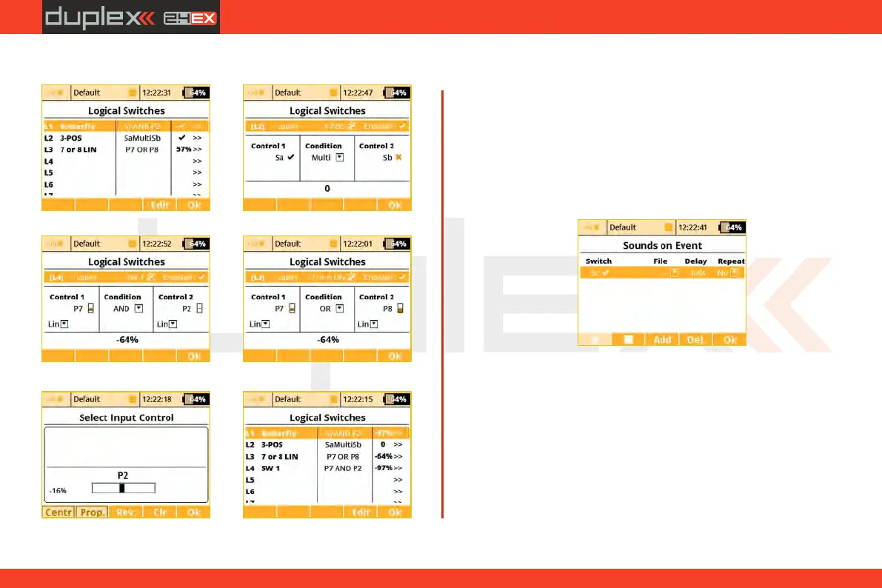The image size is (882, 588).
Task: Select the L3 7 or 8 LIN row at 12:22:15
Action: pos(327,456)
